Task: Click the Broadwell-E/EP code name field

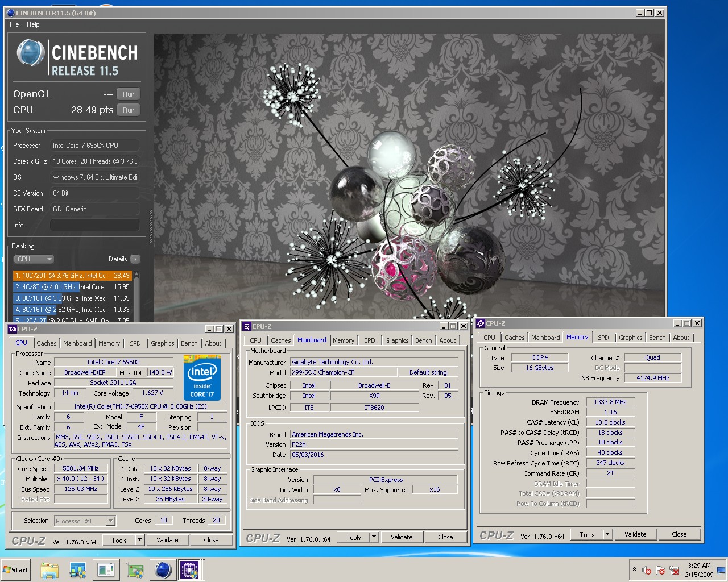Action: point(85,373)
